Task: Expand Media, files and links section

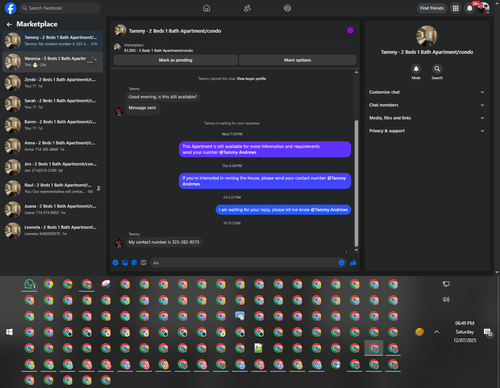Action: click(x=427, y=118)
